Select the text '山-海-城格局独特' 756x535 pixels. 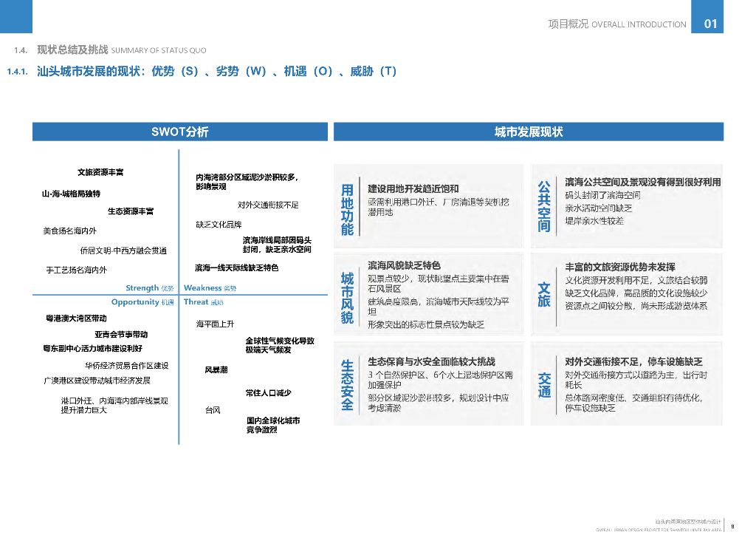click(x=71, y=194)
